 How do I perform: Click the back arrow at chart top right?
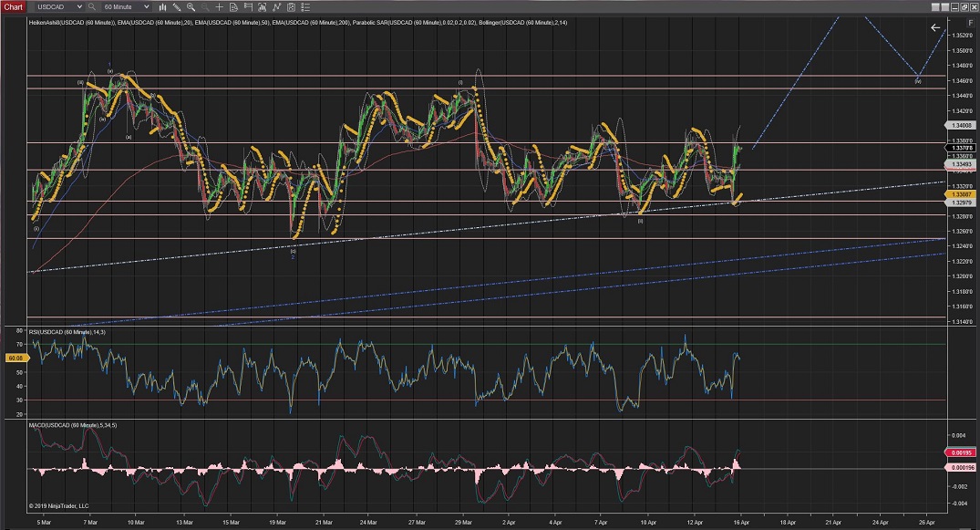click(x=934, y=28)
